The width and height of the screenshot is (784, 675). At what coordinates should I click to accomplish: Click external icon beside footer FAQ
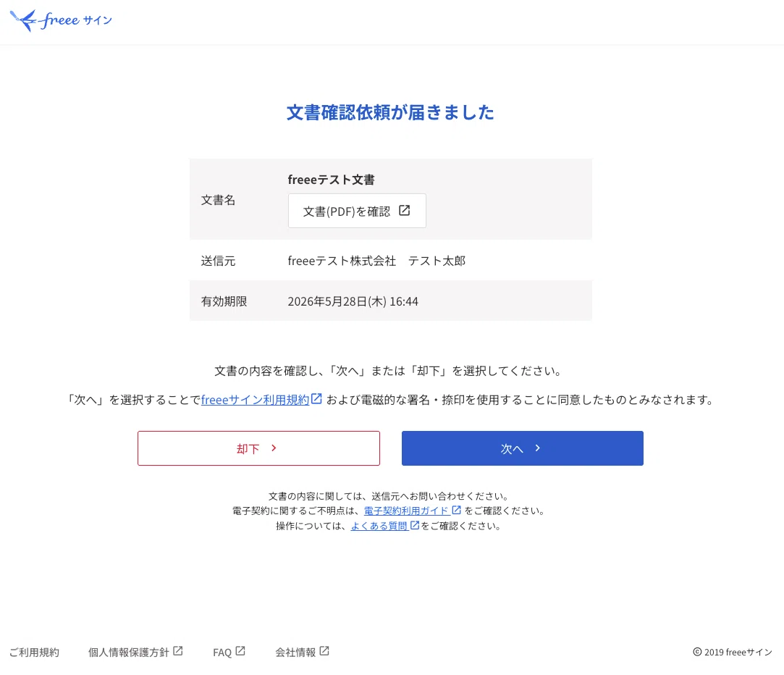(240, 652)
